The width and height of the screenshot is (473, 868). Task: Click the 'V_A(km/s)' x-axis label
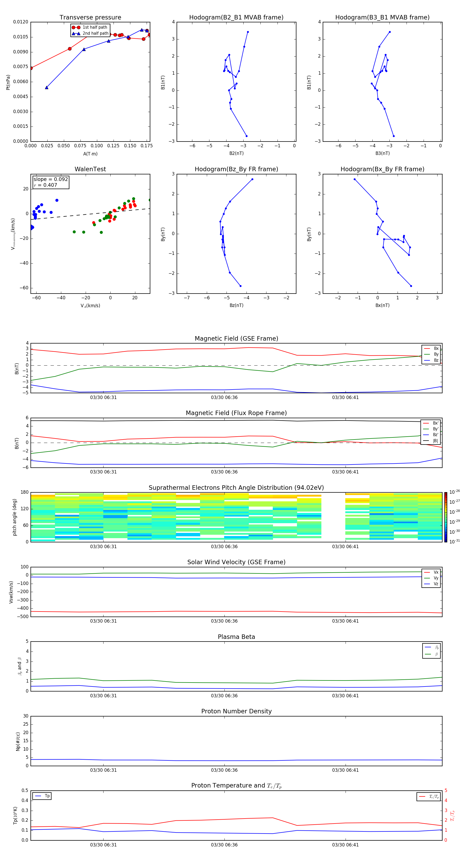tap(90, 306)
